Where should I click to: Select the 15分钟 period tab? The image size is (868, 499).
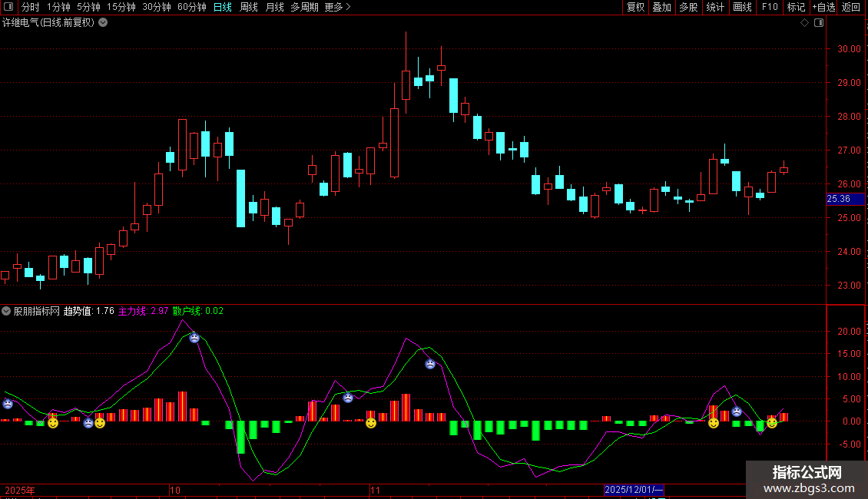click(x=121, y=7)
